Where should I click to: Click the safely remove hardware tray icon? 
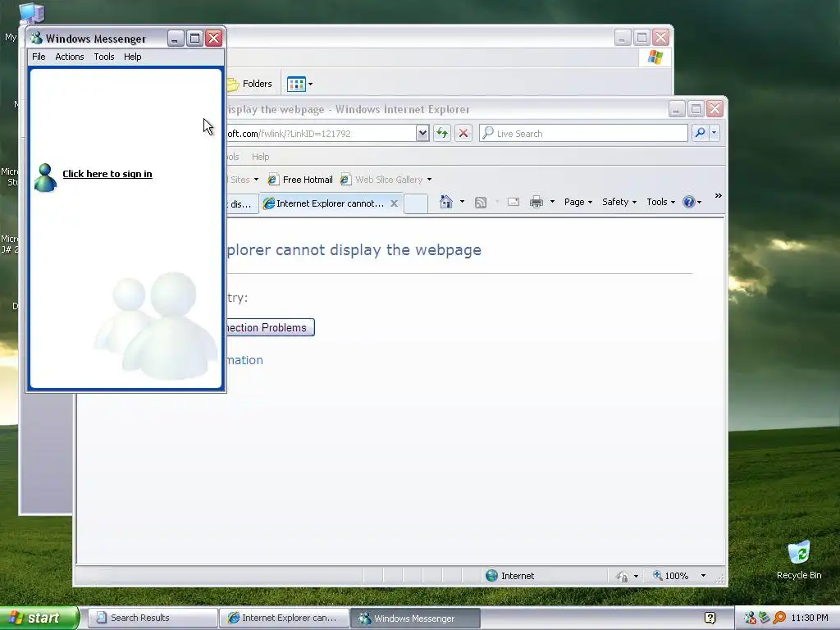(765, 619)
